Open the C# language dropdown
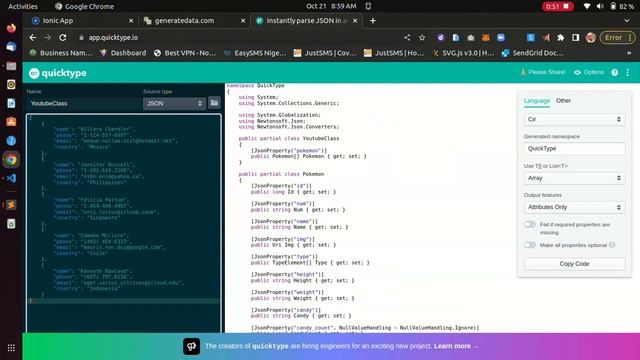This screenshot has width=640, height=360. 574,119
